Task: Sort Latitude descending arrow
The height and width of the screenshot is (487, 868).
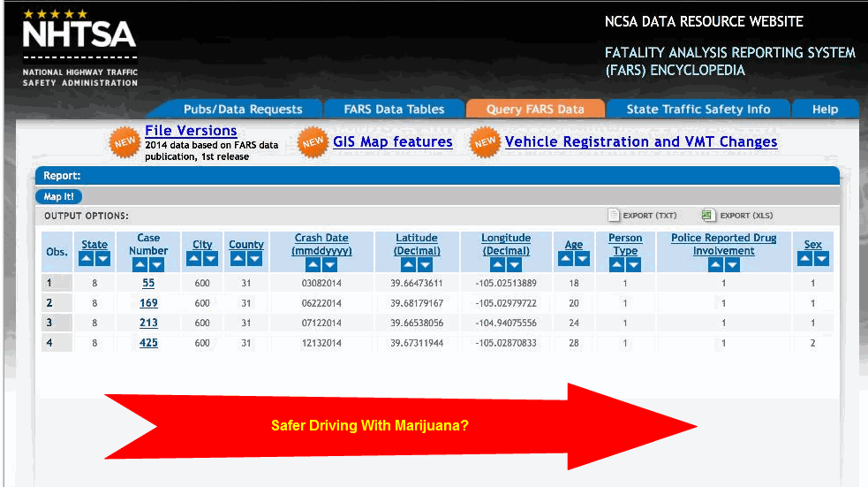Action: coord(425,265)
